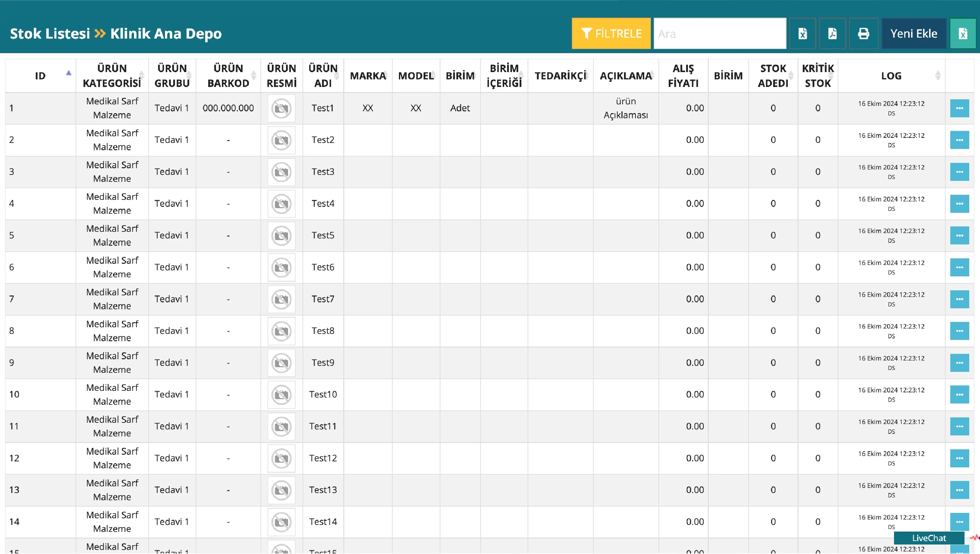
Task: Sort by LOG column header
Action: click(x=891, y=76)
